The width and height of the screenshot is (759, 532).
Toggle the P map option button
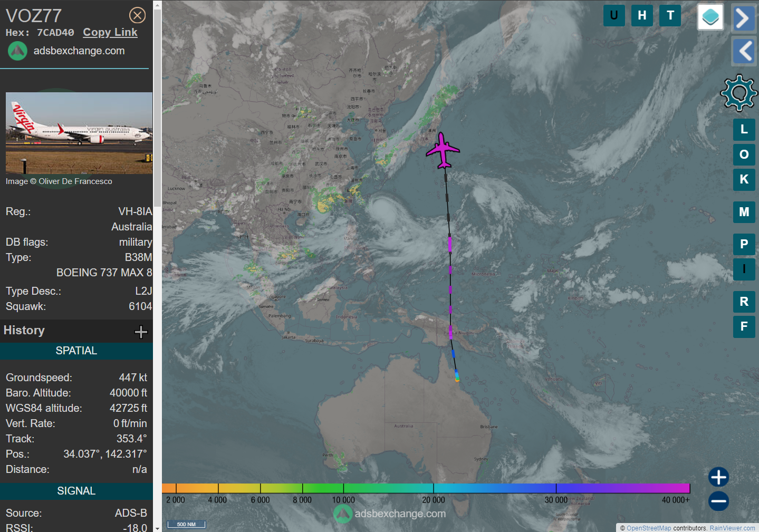pyautogui.click(x=744, y=244)
